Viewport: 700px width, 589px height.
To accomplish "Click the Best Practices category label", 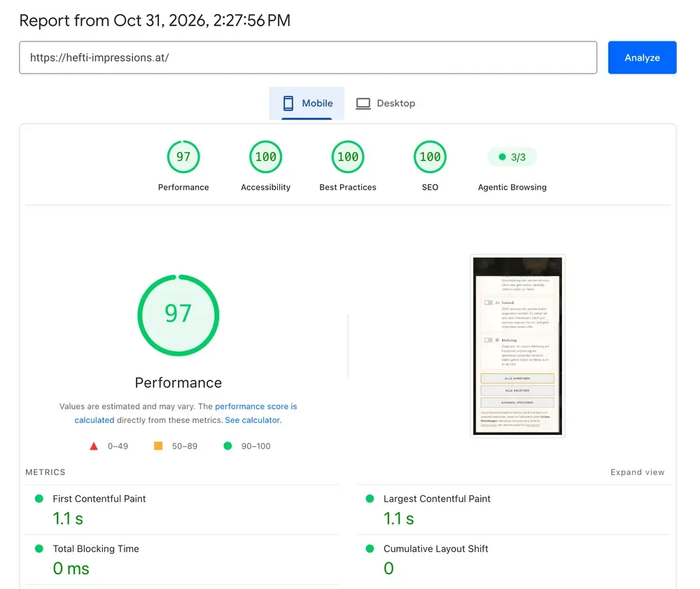I will coord(348,187).
